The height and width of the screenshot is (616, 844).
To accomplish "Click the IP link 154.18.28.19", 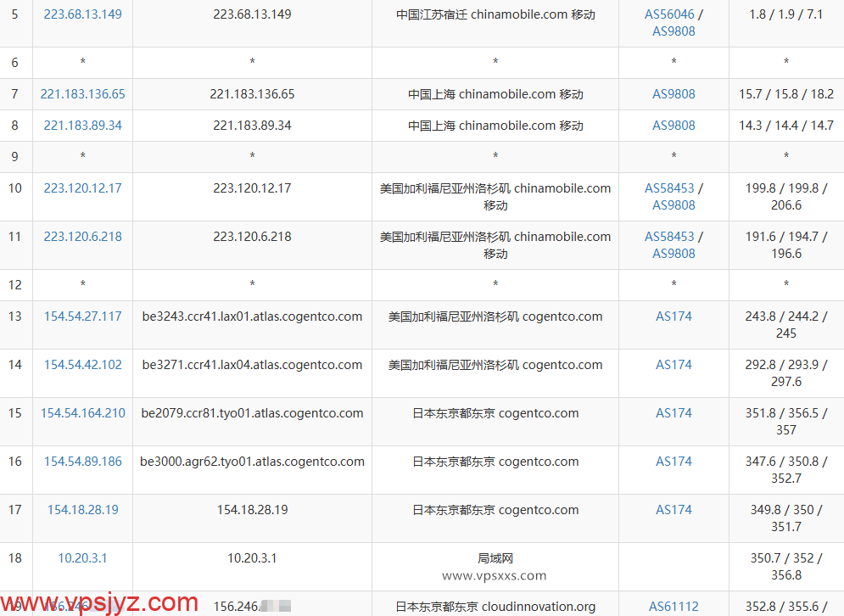I will 82,509.
